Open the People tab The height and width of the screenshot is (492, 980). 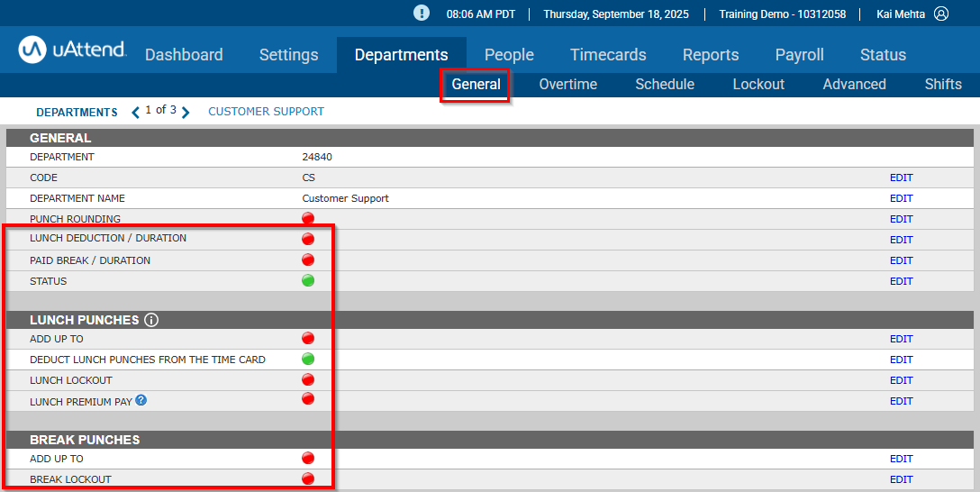[510, 55]
